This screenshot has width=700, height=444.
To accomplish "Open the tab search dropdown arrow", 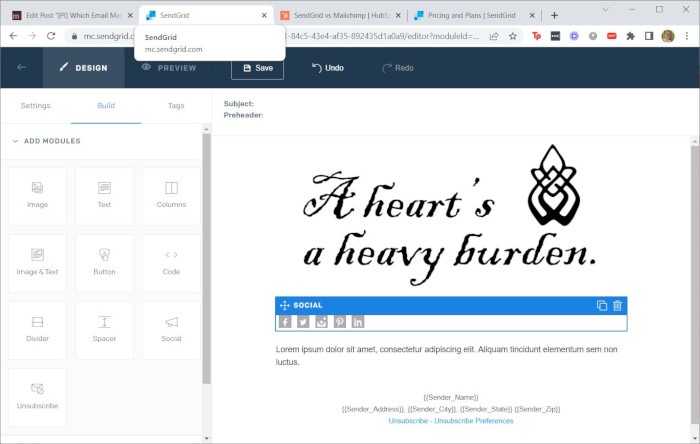I will tap(605, 9).
